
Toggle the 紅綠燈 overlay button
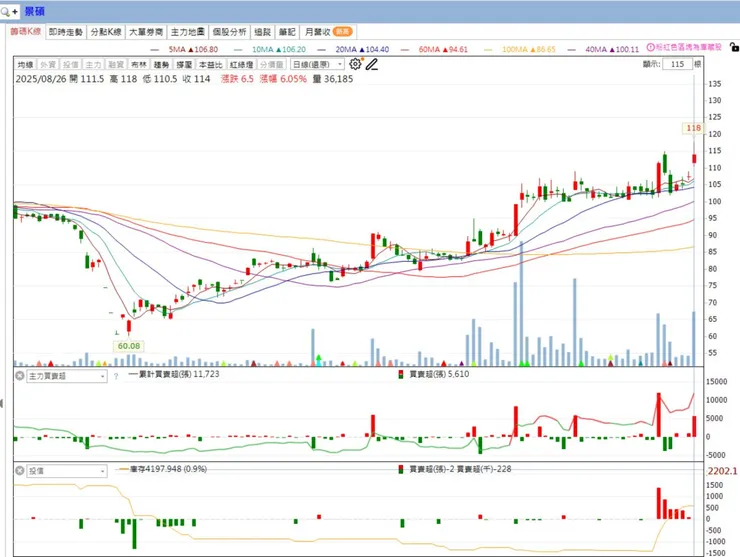coord(242,65)
